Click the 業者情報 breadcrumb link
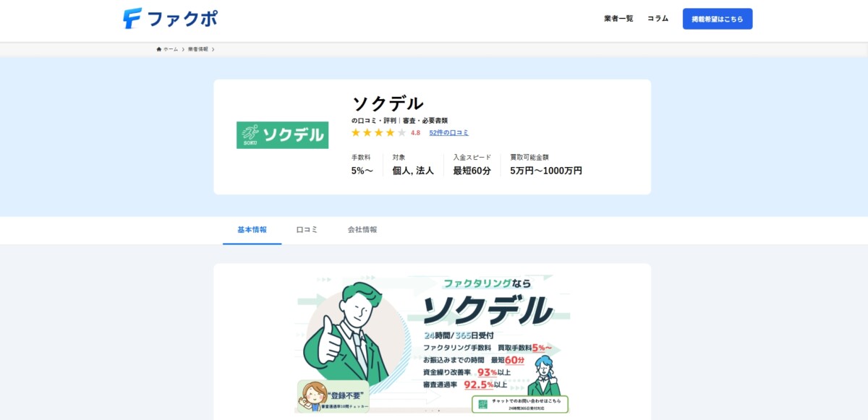This screenshot has width=868, height=420. point(197,49)
